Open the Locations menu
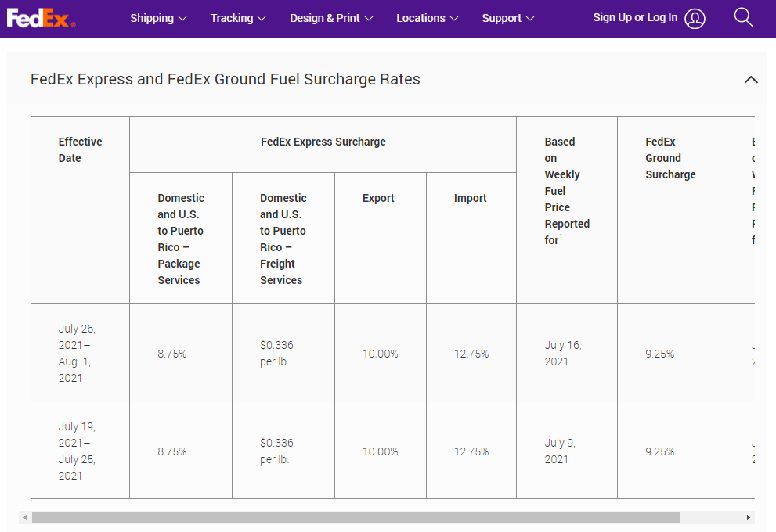 427,18
